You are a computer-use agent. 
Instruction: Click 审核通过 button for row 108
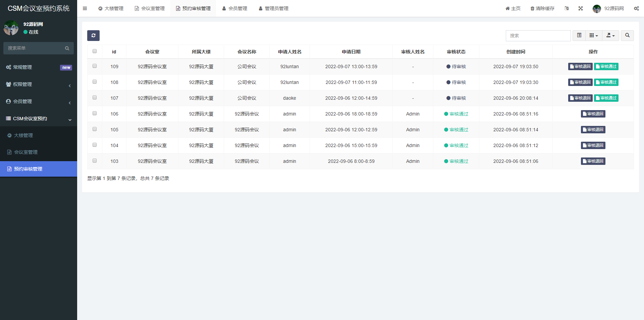[606, 82]
